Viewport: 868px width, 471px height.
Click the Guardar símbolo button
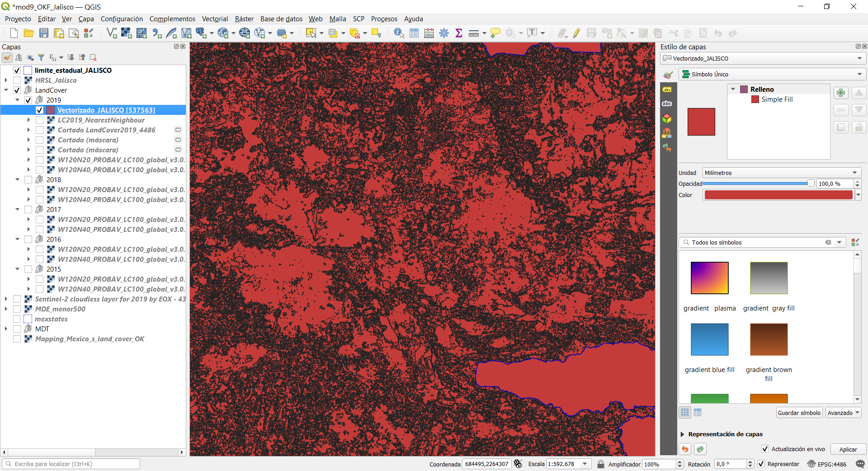799,413
